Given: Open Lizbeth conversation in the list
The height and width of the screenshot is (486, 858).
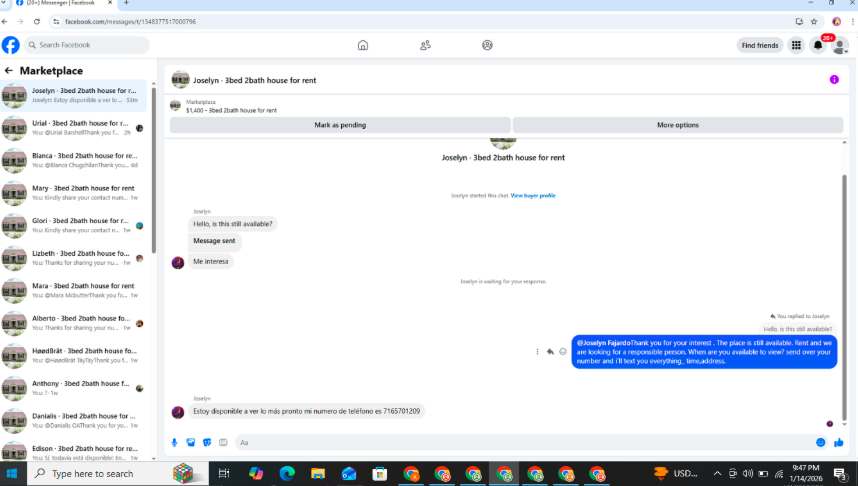Looking at the screenshot, I should tap(74, 258).
